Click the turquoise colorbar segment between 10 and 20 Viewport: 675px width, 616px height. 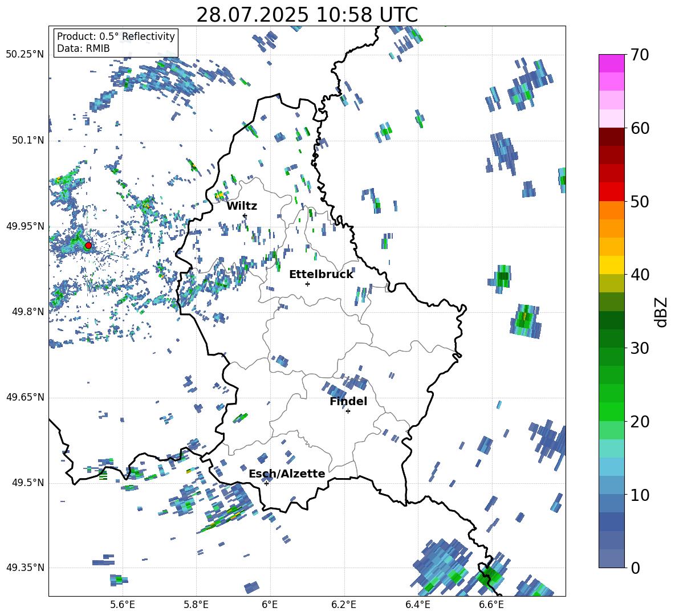coord(611,448)
